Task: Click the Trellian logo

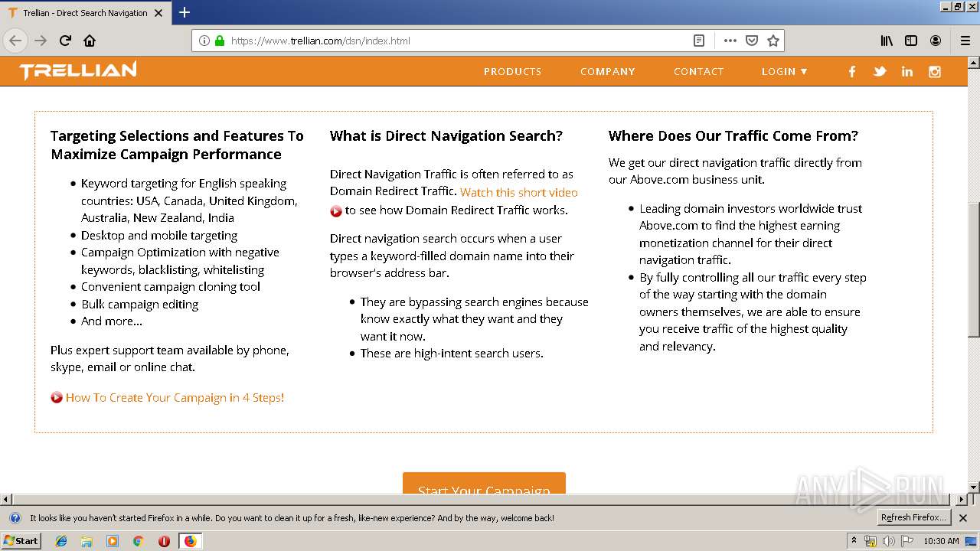Action: pyautogui.click(x=78, y=70)
